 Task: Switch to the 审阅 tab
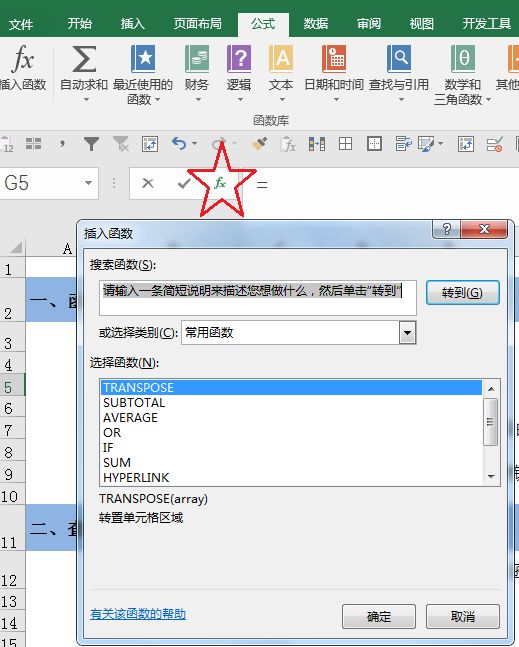click(x=368, y=24)
